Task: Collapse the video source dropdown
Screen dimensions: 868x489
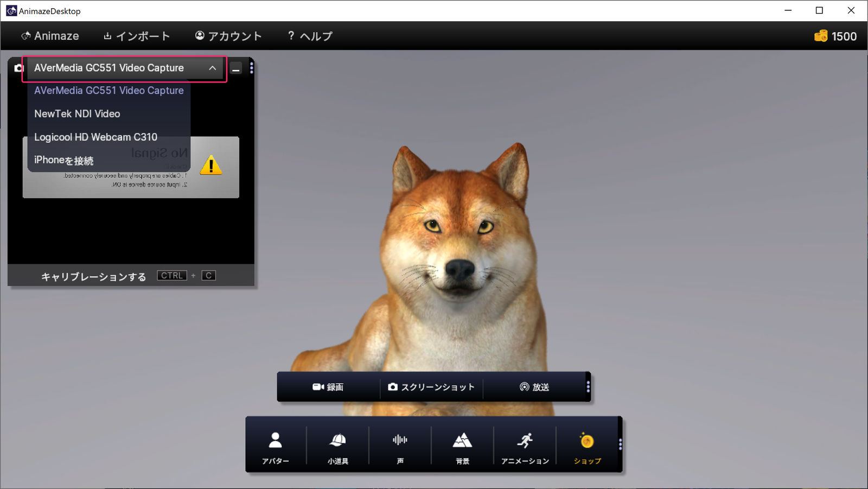Action: click(x=213, y=68)
